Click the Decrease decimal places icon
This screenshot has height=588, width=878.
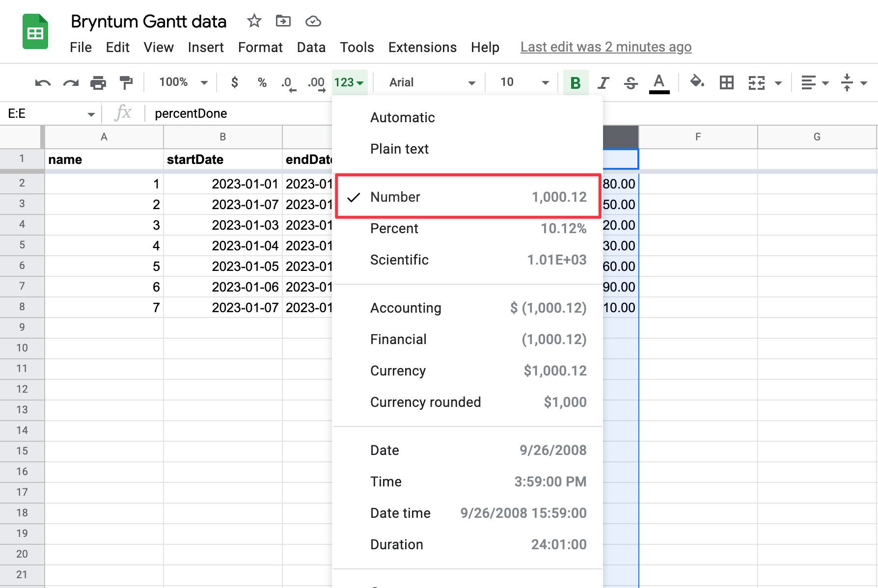pyautogui.click(x=288, y=83)
